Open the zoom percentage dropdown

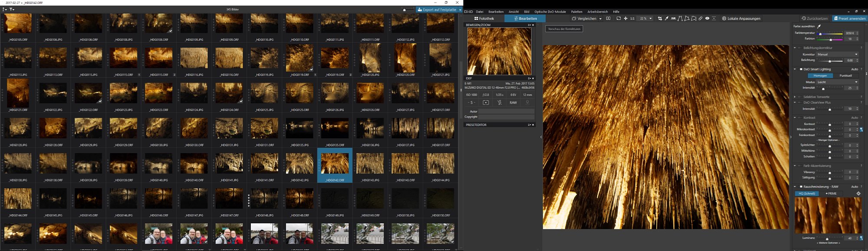tap(651, 19)
